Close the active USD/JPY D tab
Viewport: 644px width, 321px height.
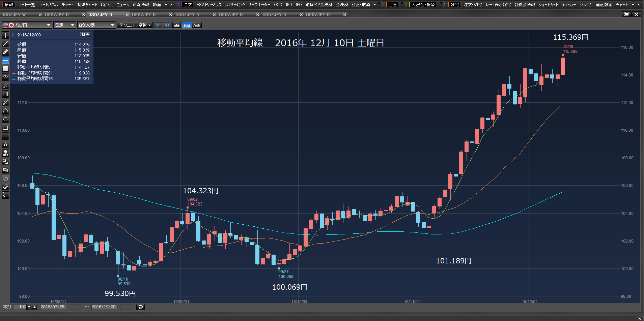pos(127,15)
